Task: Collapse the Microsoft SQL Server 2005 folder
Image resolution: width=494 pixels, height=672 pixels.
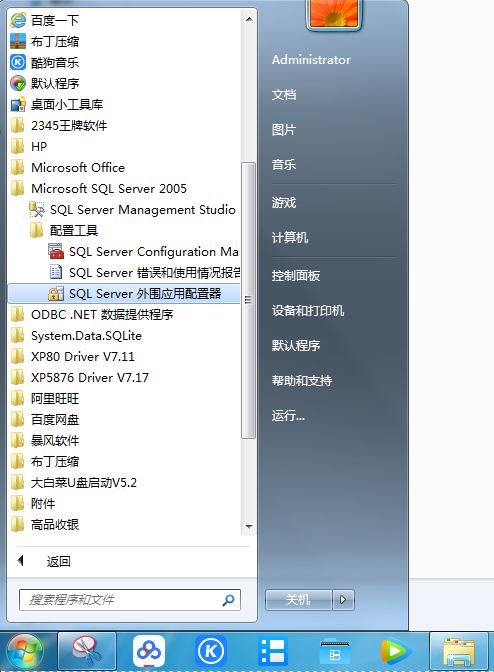Action: pyautogui.click(x=109, y=189)
